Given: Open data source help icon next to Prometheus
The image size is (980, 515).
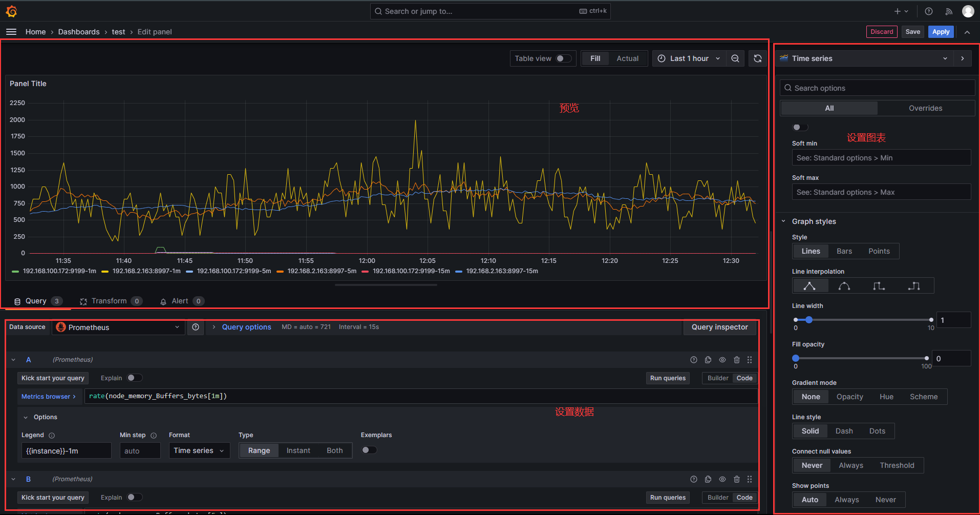Looking at the screenshot, I should (196, 327).
